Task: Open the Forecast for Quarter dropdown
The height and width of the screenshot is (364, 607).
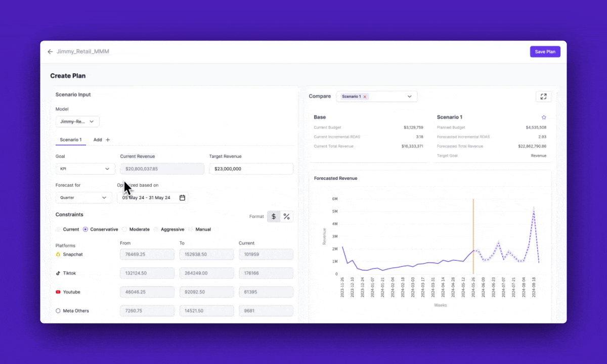Action: pyautogui.click(x=84, y=198)
